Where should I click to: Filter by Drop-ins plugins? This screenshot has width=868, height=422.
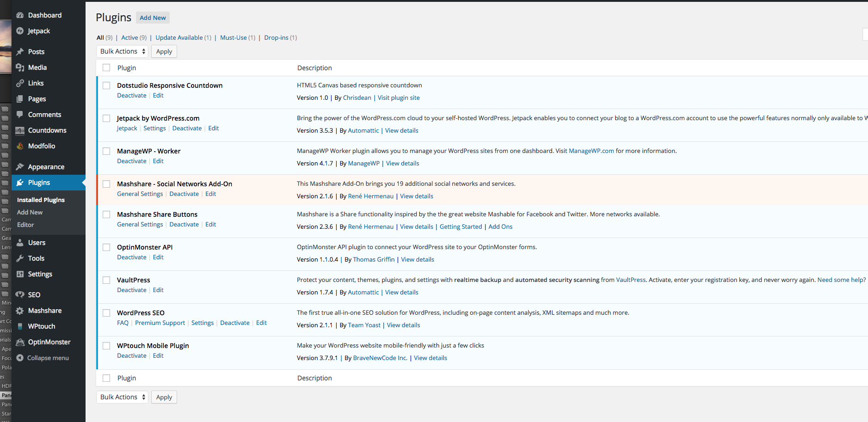pyautogui.click(x=276, y=37)
